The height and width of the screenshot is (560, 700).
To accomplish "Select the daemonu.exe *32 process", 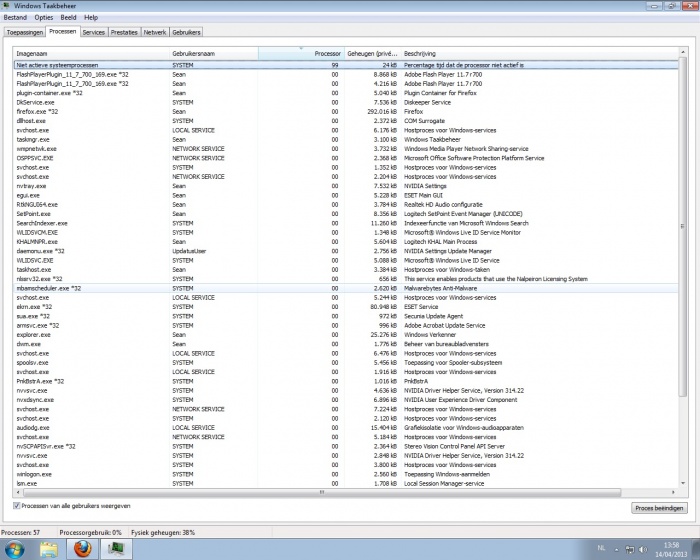I will pos(346,251).
